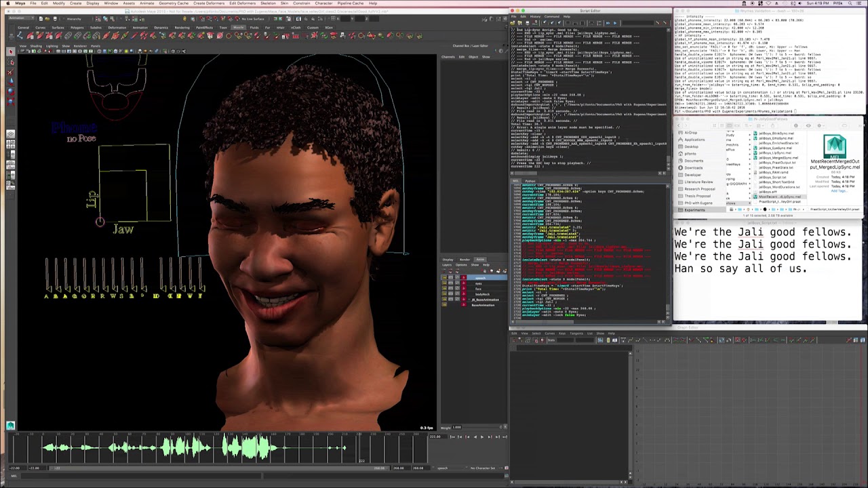Click the Finder Get Info icon
This screenshot has height=488, width=868.
[x=797, y=125]
